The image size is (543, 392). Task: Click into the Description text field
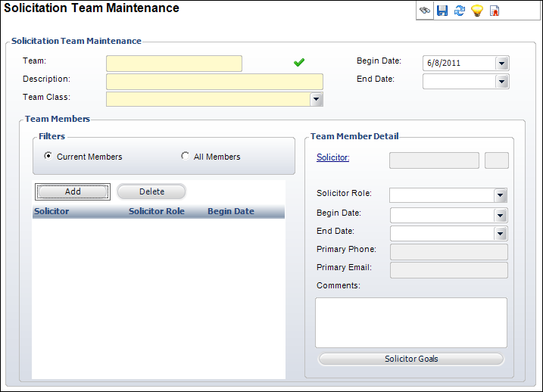click(x=214, y=82)
